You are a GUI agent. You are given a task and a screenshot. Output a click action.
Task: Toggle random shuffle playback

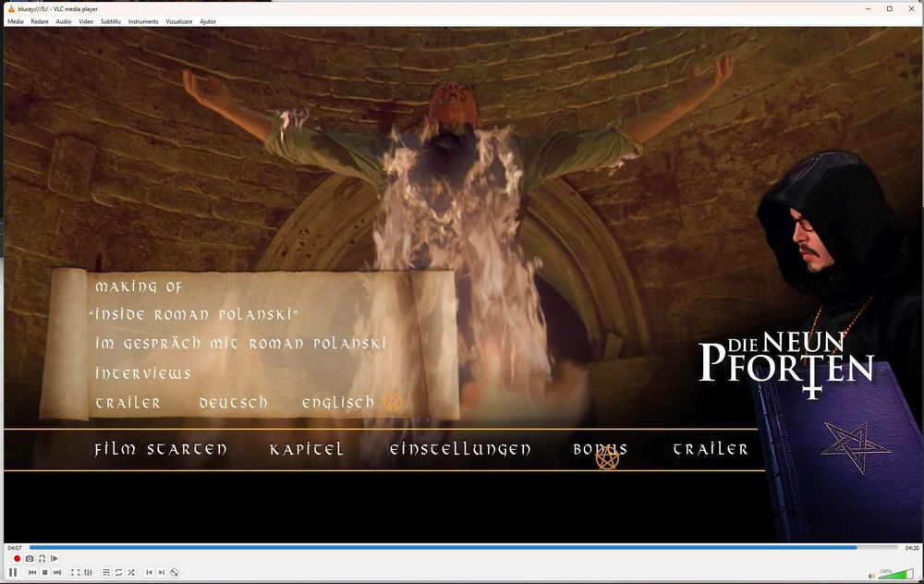pyautogui.click(x=131, y=572)
